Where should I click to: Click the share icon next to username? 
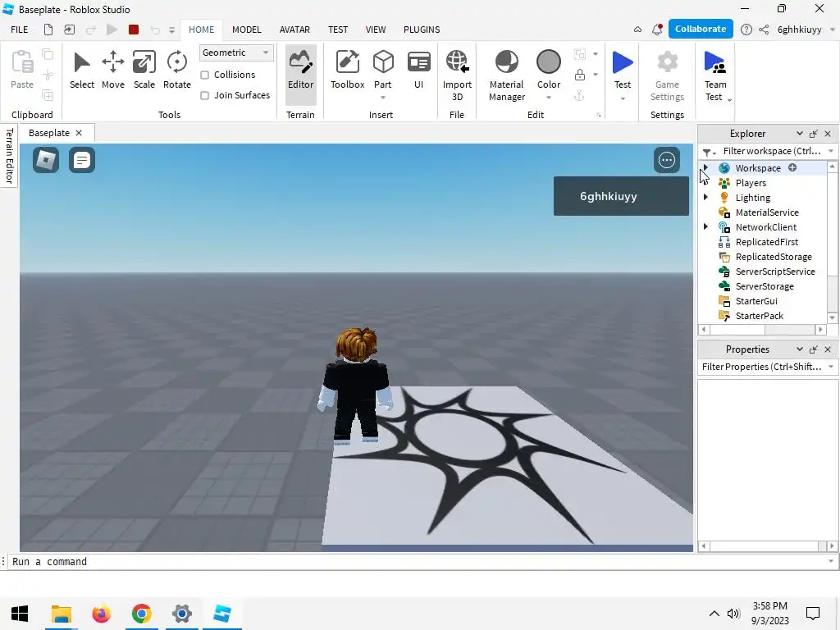tap(764, 30)
